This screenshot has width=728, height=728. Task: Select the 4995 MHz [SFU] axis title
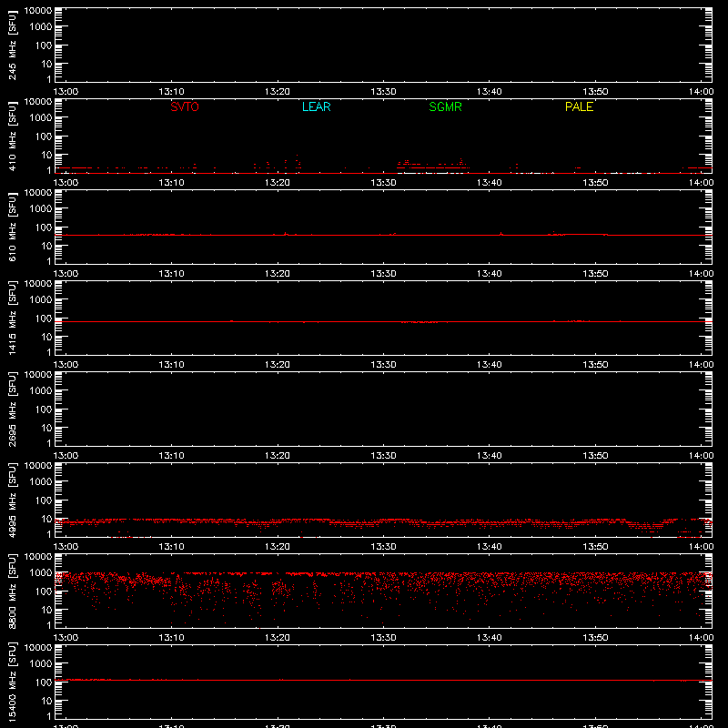13,500
